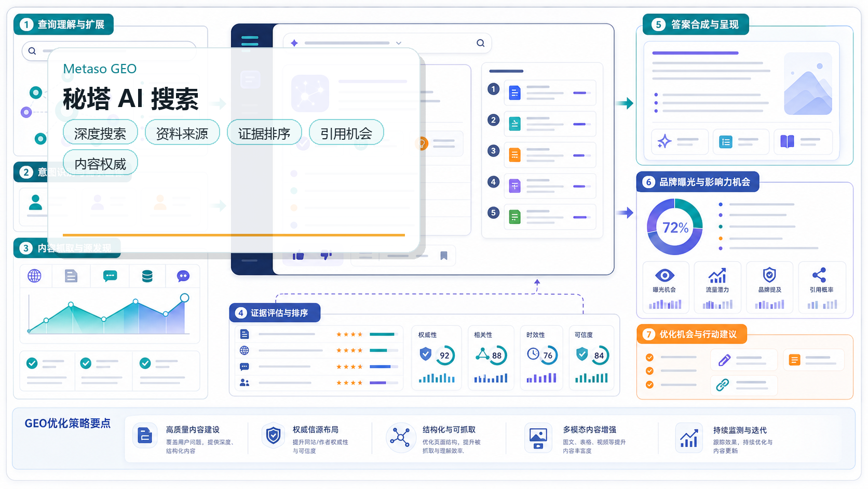Screen dimensions: 868x489
Task: Click the 流量潜力 chart icon
Action: point(717,275)
